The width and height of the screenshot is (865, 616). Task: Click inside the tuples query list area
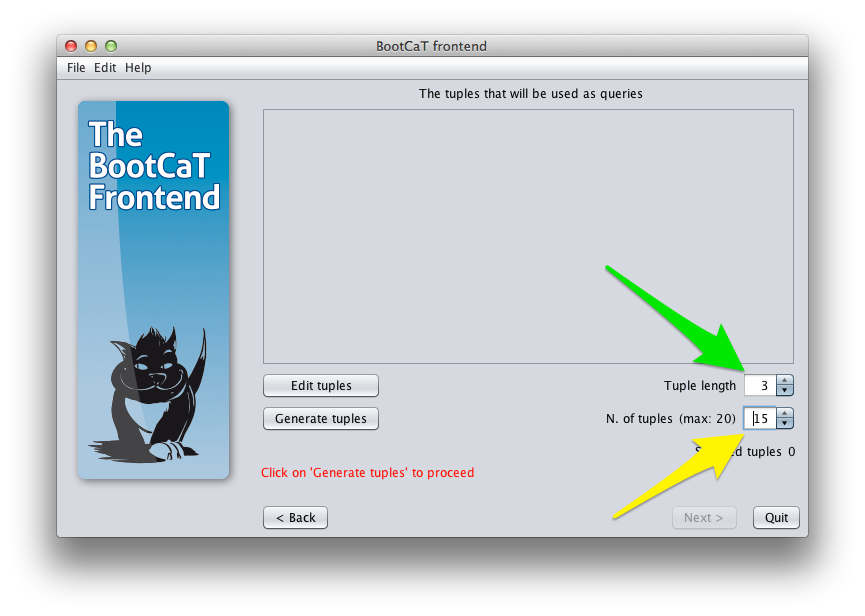coord(528,237)
